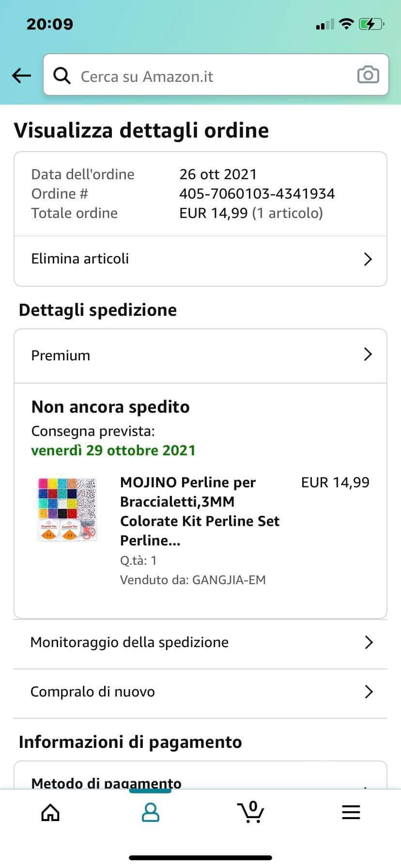Tap the search magnifier icon

pos(62,76)
